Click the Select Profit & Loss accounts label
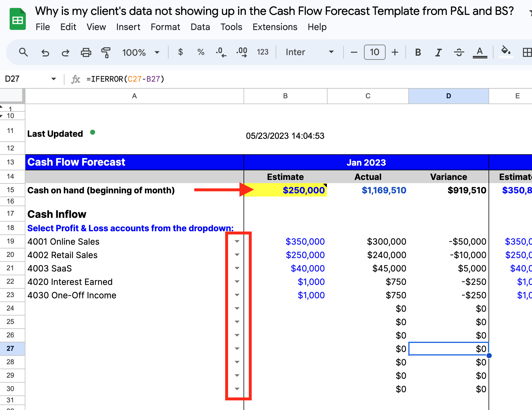This screenshot has height=410, width=532. [x=130, y=228]
